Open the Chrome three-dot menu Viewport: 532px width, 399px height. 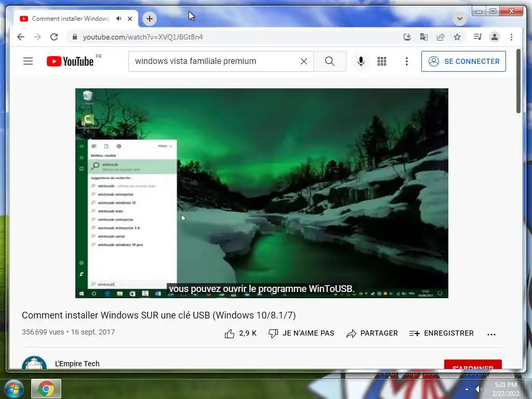[511, 37]
